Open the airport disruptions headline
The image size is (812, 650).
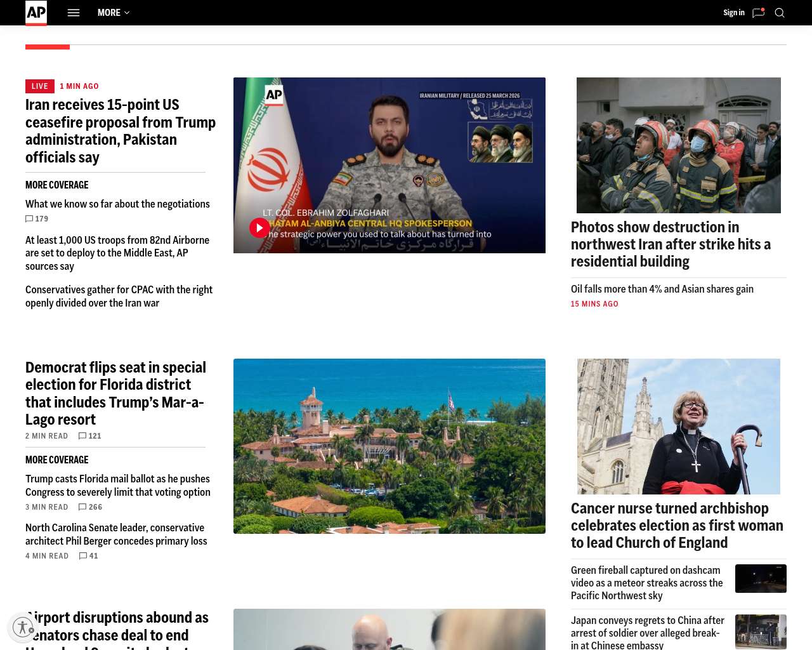(117, 630)
